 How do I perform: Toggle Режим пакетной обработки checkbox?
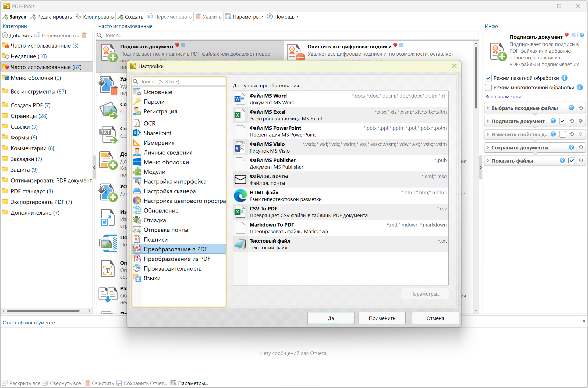pos(488,78)
